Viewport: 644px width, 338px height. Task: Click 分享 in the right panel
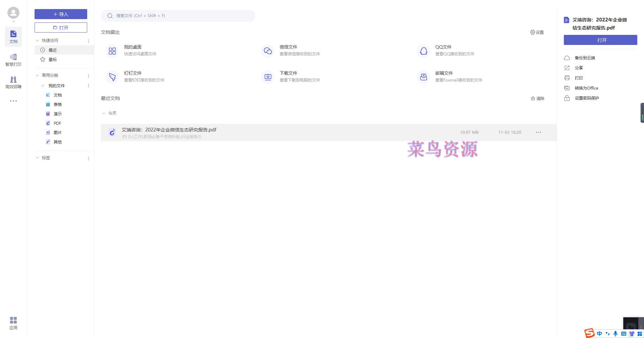[x=579, y=67]
